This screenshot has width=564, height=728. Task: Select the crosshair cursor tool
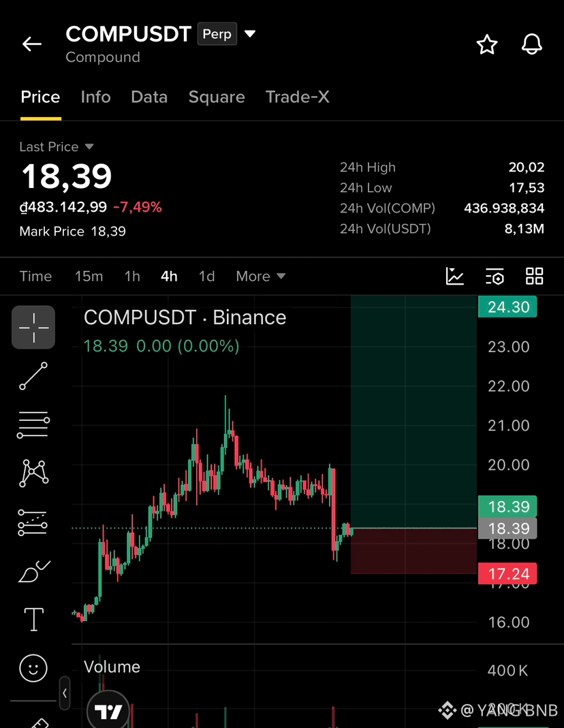(x=33, y=328)
